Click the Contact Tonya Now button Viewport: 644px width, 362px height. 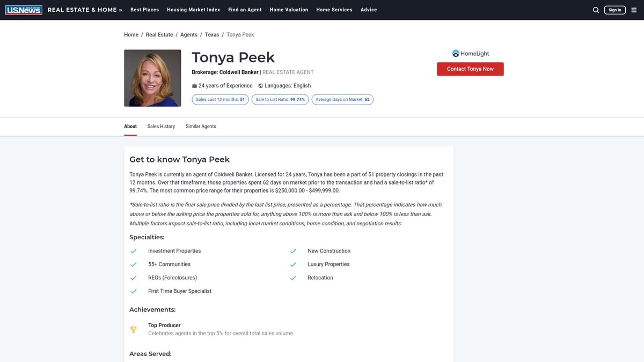pos(470,69)
